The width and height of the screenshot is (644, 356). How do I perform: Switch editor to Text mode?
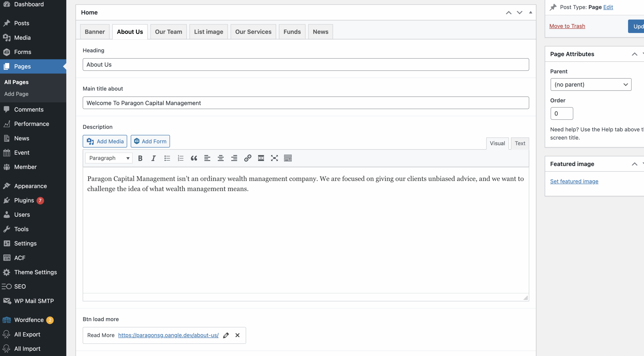click(x=520, y=143)
